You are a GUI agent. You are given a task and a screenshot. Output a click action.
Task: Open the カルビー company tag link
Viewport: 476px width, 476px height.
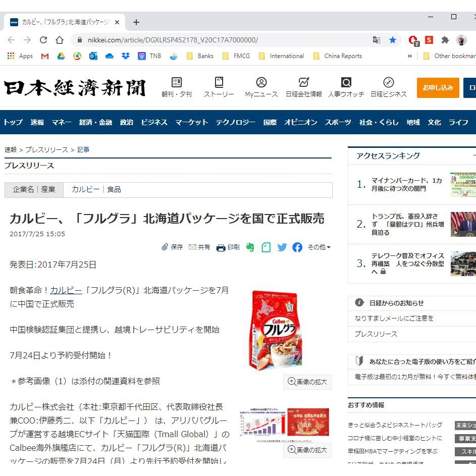tap(86, 189)
